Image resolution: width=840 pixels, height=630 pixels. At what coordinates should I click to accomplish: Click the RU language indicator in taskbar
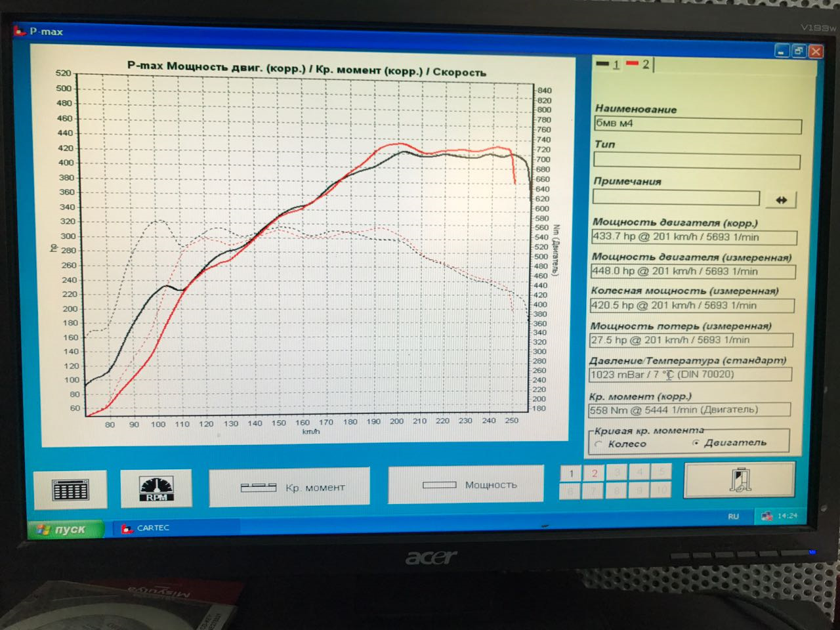(x=733, y=516)
